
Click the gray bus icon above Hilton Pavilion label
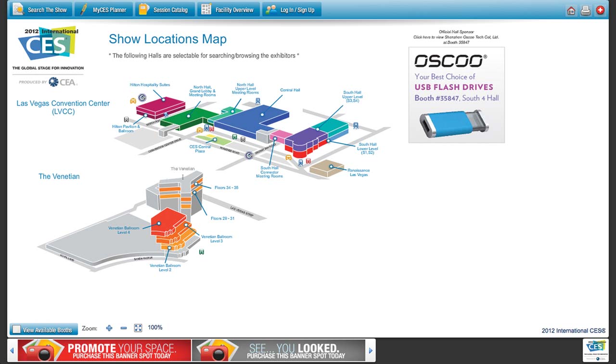click(126, 119)
